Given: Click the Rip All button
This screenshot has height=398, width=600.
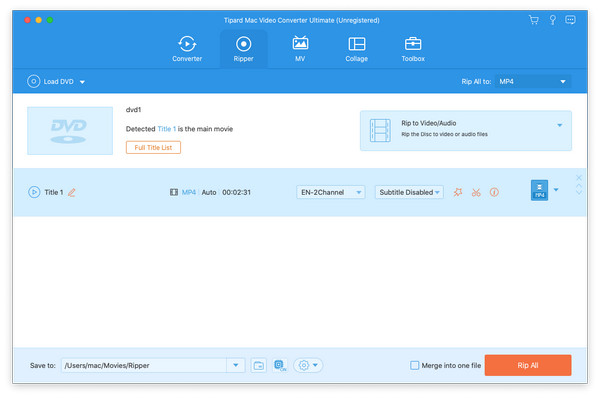Looking at the screenshot, I should tap(528, 365).
